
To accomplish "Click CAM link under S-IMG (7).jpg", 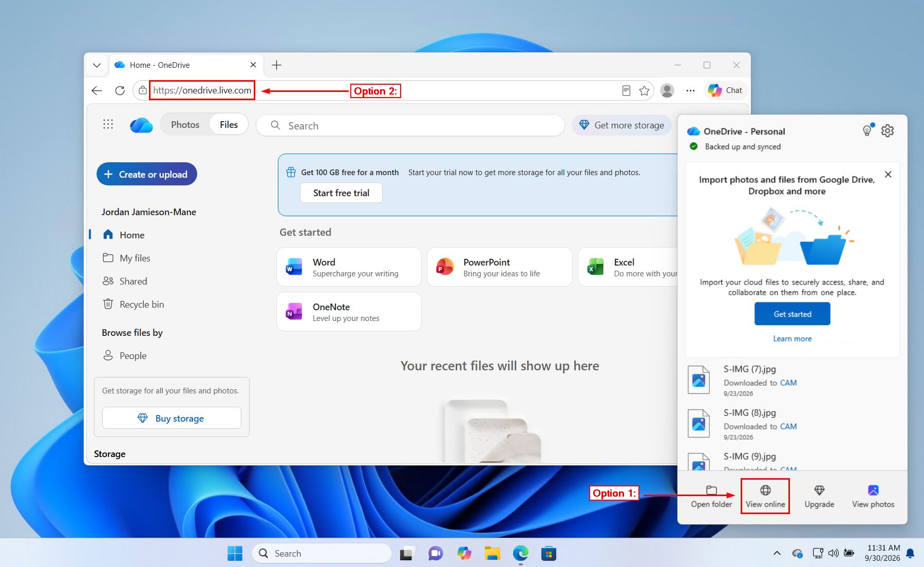I will coord(788,383).
